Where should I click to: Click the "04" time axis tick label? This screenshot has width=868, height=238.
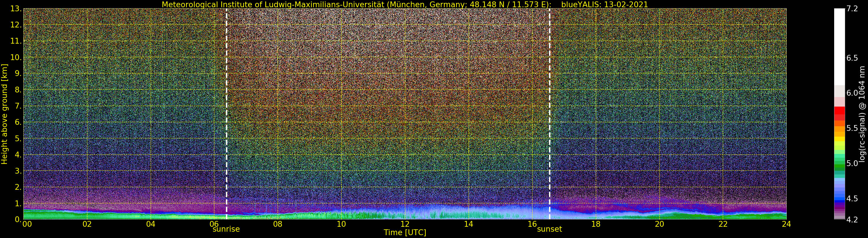[151, 224]
